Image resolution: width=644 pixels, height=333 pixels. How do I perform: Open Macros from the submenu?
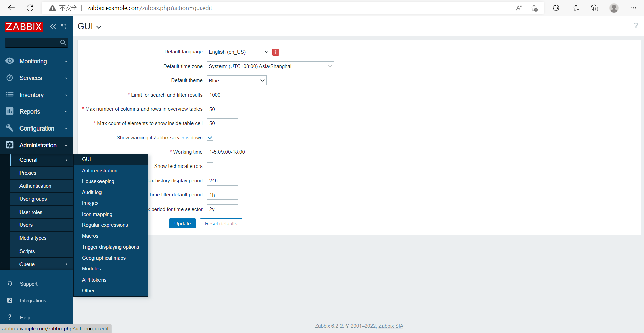pos(111,236)
